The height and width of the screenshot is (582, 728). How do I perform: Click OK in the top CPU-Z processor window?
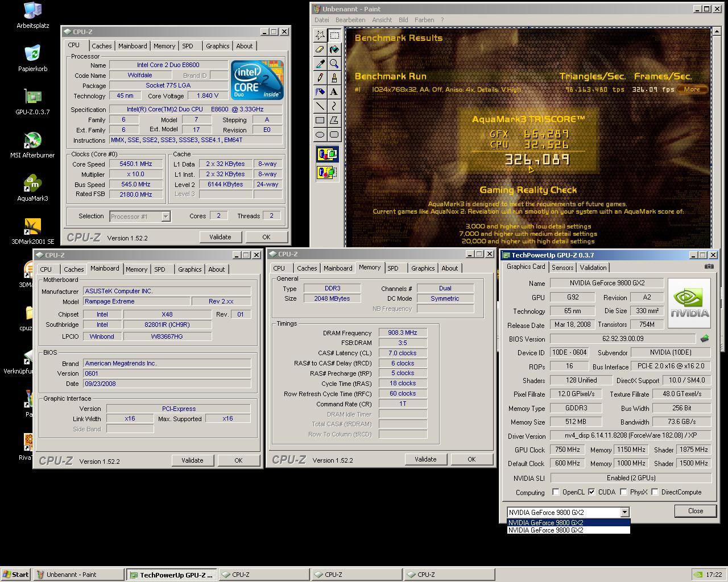tap(266, 237)
